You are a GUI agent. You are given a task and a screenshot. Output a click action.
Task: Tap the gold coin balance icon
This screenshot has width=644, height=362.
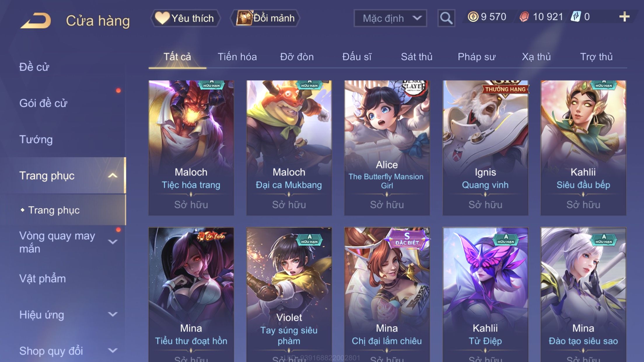tap(473, 17)
